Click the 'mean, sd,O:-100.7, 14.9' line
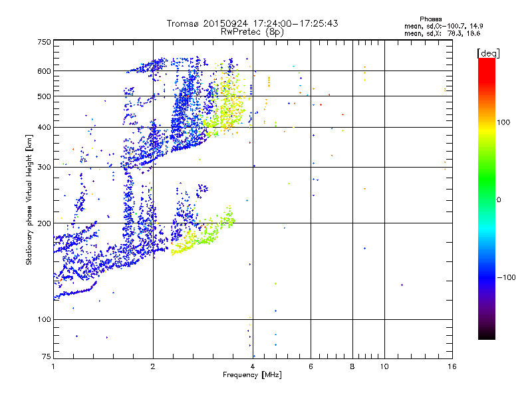532x399 pixels. (x=444, y=26)
